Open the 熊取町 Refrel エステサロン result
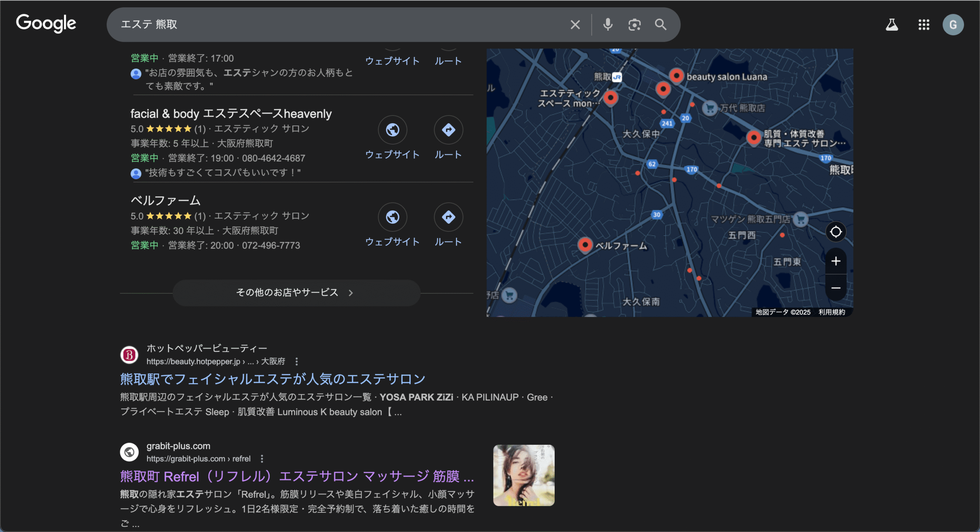 click(296, 477)
